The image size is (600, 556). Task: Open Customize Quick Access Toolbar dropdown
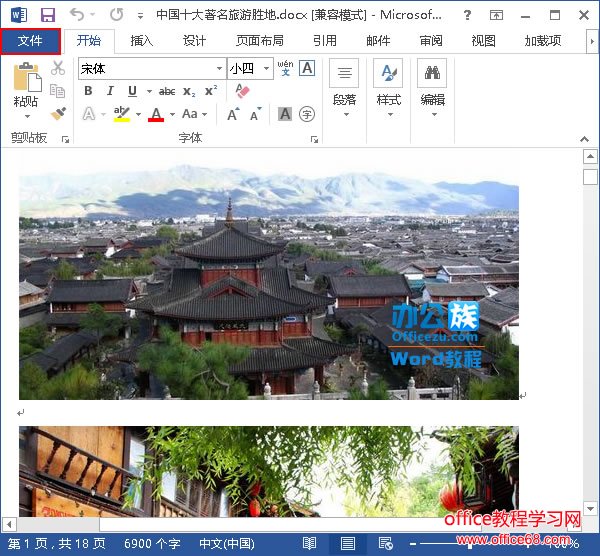[x=140, y=16]
